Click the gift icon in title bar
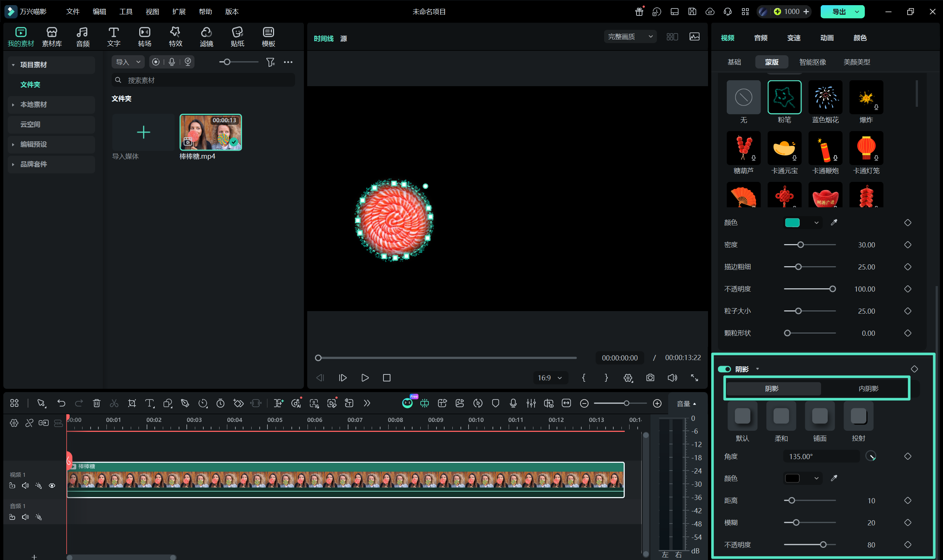Image resolution: width=943 pixels, height=560 pixels. [x=639, y=12]
